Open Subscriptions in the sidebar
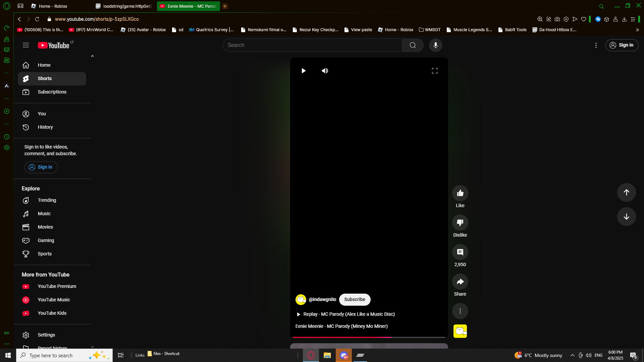644x362 pixels. (52, 92)
